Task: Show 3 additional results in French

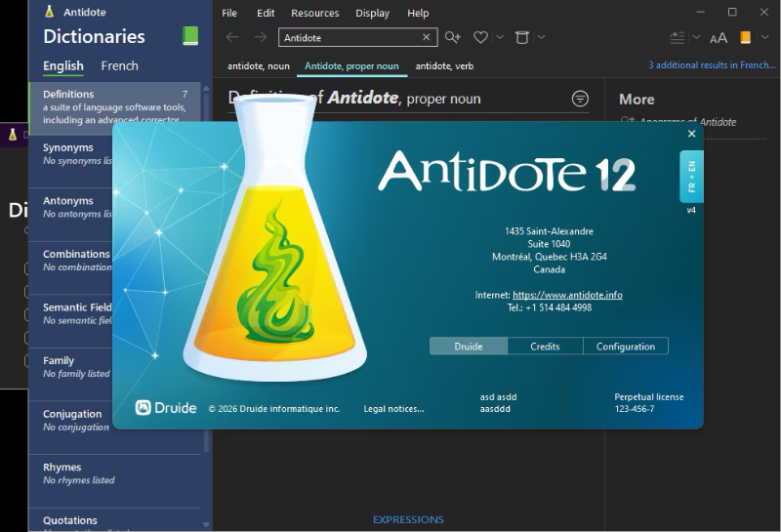Action: [x=712, y=64]
